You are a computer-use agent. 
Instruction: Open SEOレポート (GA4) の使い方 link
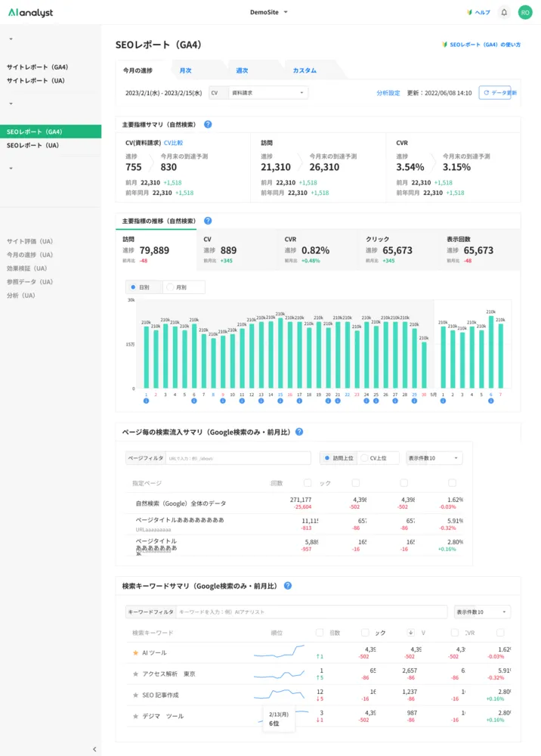pyautogui.click(x=481, y=45)
